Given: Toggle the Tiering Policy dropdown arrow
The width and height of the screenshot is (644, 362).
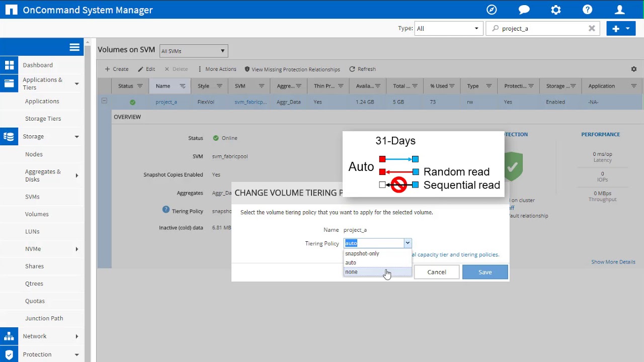Looking at the screenshot, I should (408, 243).
